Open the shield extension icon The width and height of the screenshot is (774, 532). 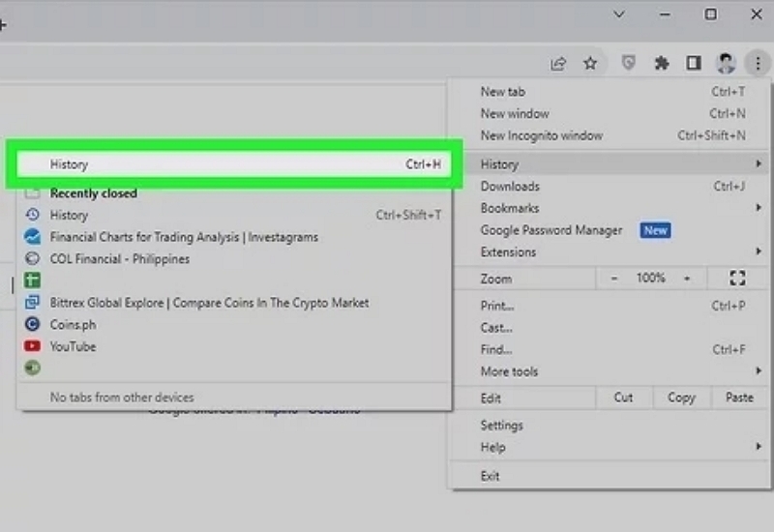coord(628,63)
